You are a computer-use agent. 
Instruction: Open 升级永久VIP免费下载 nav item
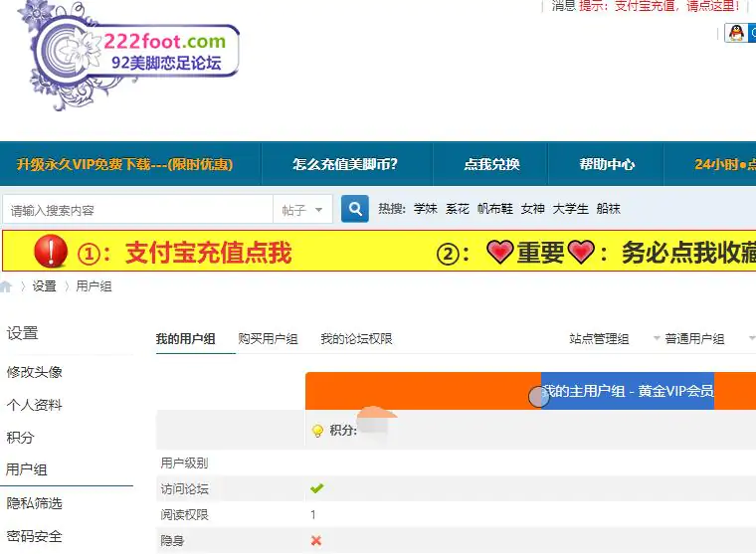125,164
